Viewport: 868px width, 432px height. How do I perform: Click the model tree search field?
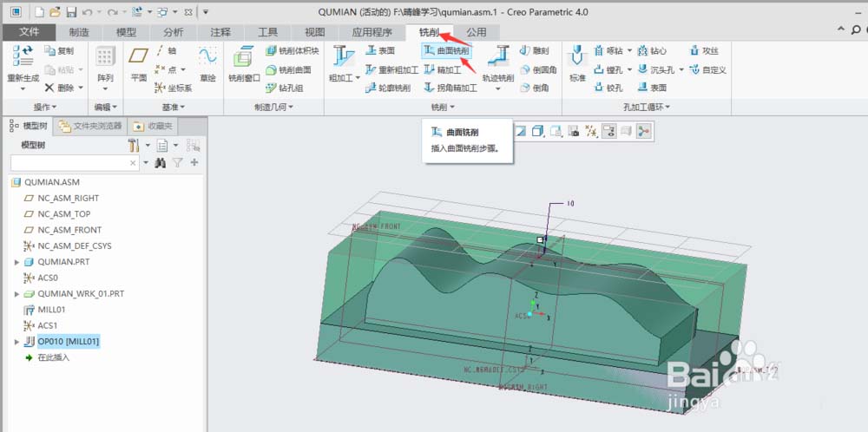click(75, 162)
